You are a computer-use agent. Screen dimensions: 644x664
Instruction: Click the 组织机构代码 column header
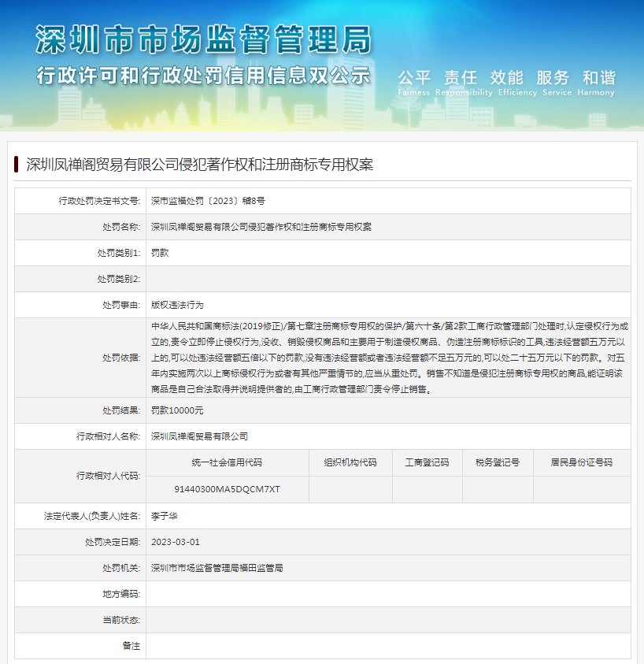(350, 462)
